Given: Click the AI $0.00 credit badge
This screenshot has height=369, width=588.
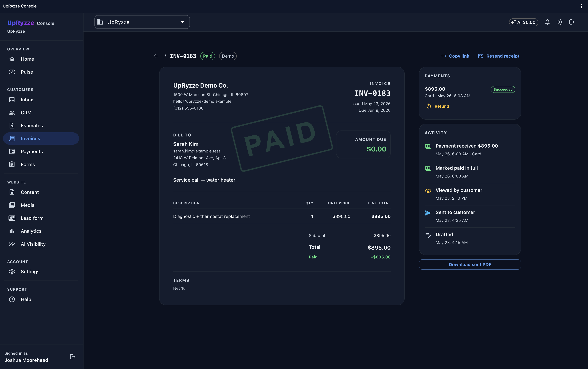Looking at the screenshot, I should pyautogui.click(x=524, y=22).
